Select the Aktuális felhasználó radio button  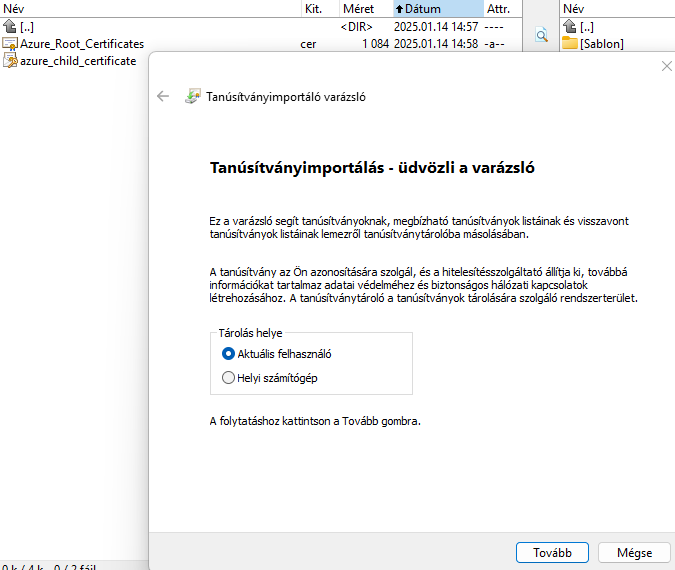click(x=228, y=353)
